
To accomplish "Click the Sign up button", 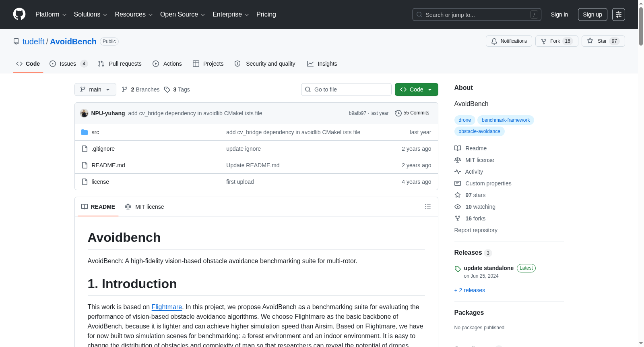I will (x=592, y=15).
